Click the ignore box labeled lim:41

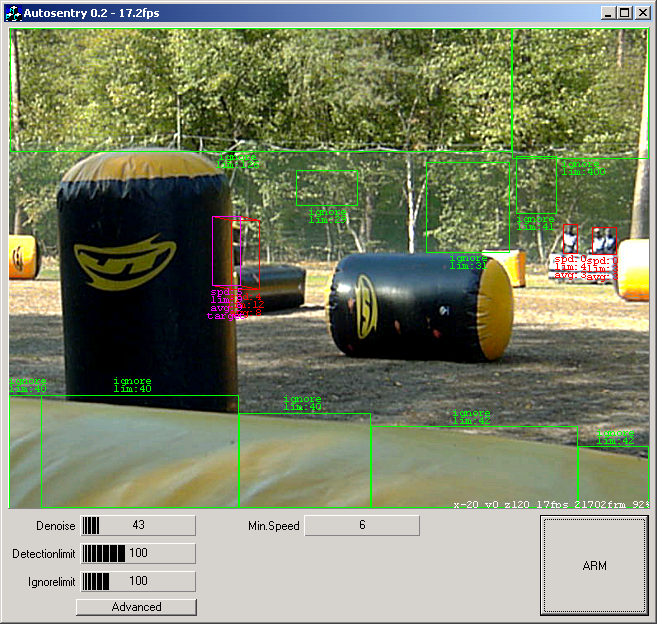[536, 186]
